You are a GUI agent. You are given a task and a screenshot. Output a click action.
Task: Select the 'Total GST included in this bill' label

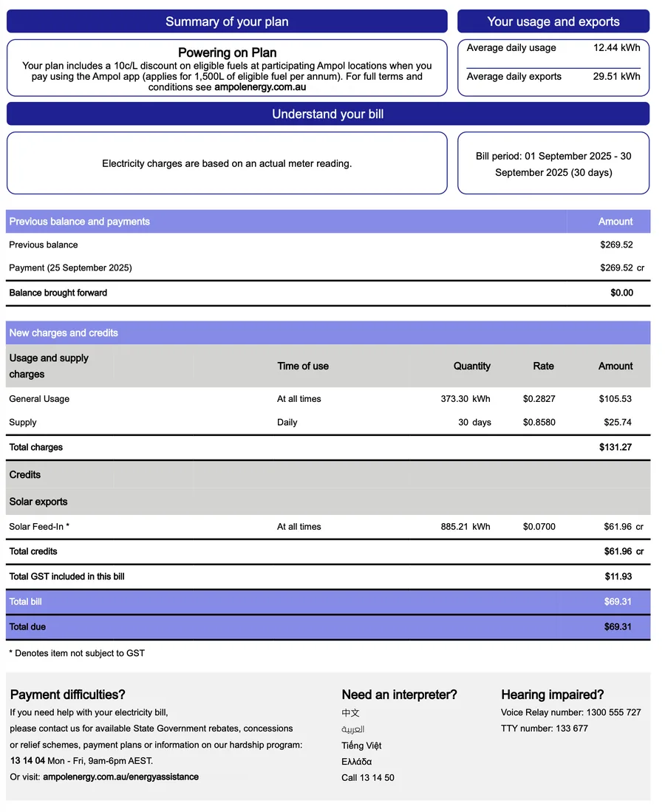pos(66,576)
